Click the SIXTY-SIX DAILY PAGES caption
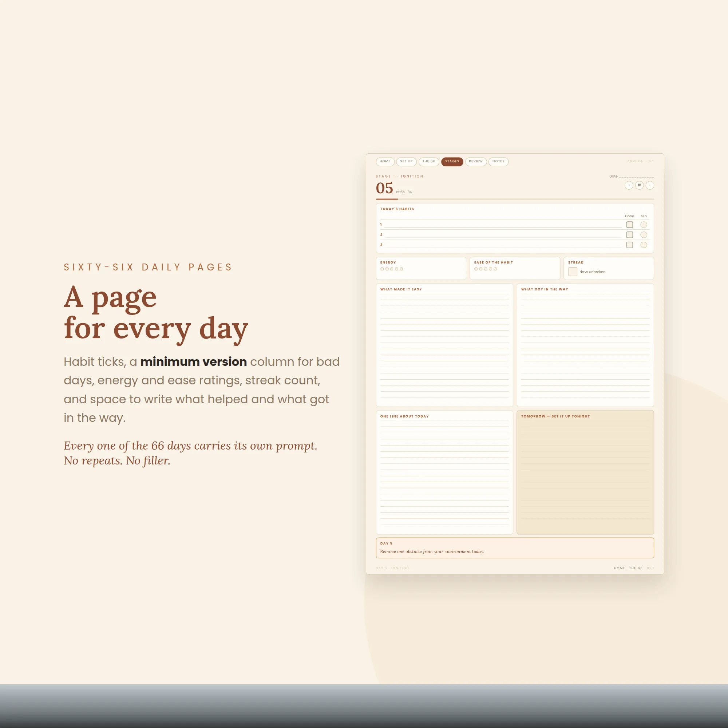The height and width of the screenshot is (728, 728). [148, 267]
